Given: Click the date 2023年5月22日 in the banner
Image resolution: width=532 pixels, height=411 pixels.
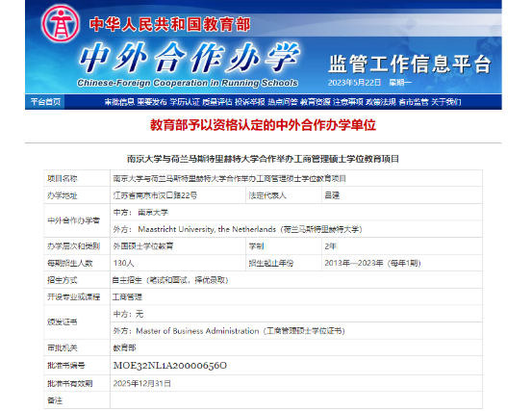Looking at the screenshot, I should [x=354, y=83].
